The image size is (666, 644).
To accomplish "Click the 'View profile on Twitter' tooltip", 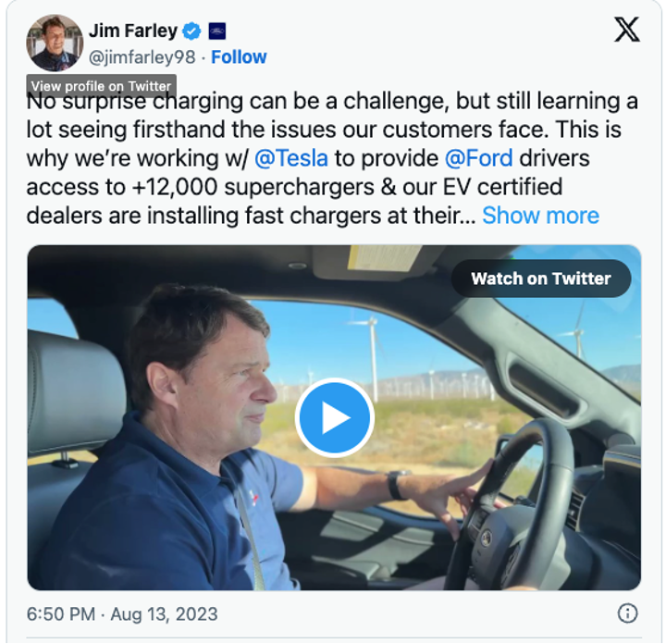I will (x=101, y=86).
